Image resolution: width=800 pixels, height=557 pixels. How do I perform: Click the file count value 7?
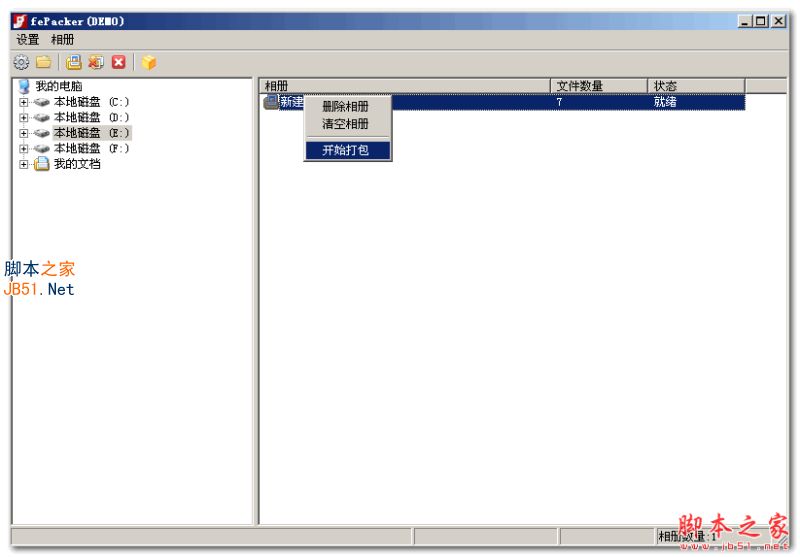[x=559, y=102]
